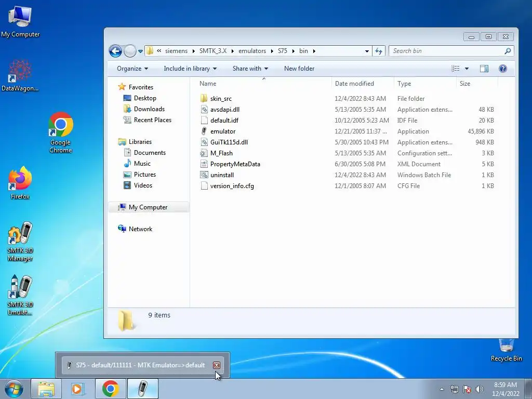
Task: Click the taskbar clock showing 8:59 AM
Action: (x=506, y=389)
